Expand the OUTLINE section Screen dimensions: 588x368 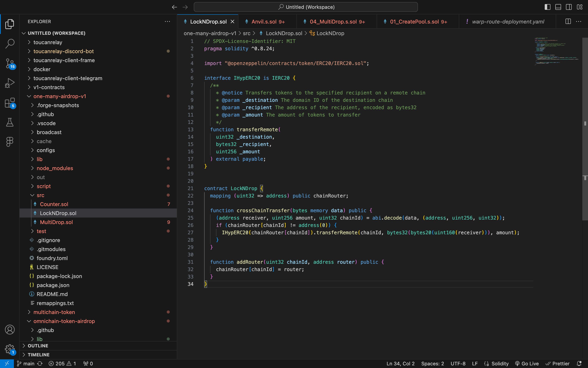click(x=98, y=346)
